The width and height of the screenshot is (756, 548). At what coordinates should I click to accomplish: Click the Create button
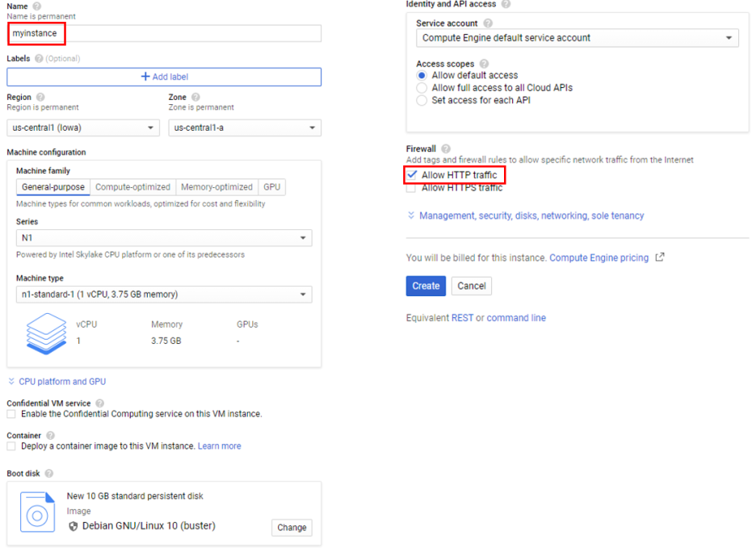coord(426,286)
